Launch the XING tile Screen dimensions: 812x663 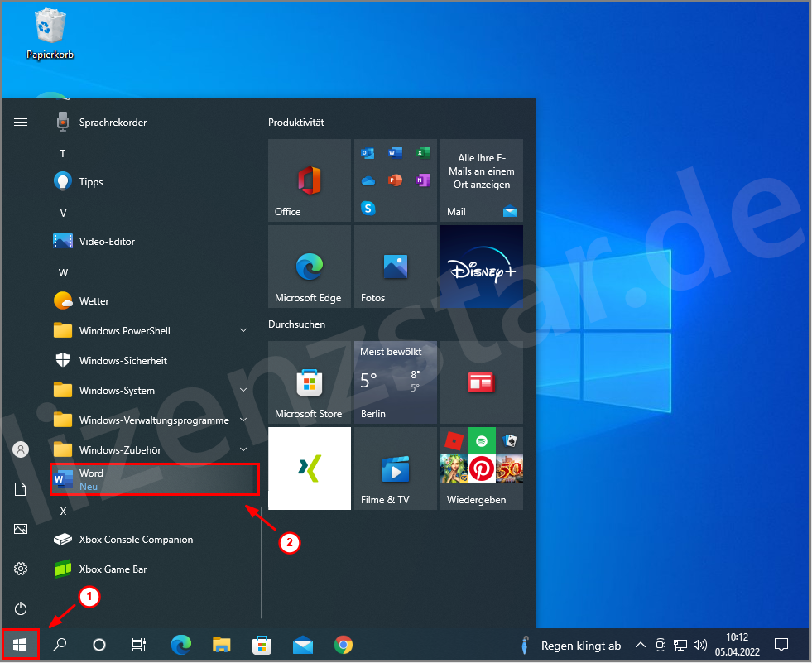[310, 468]
